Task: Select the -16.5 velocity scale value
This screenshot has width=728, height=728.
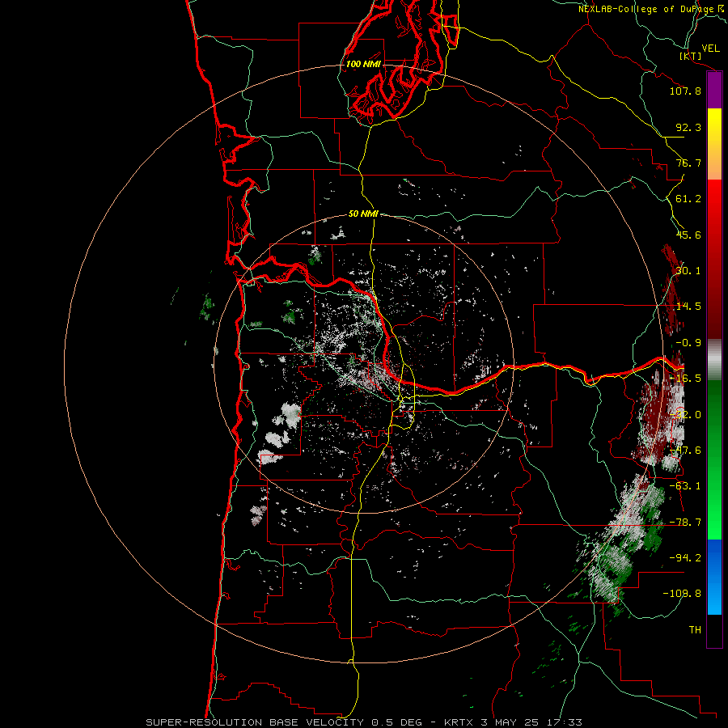Action: 685,379
